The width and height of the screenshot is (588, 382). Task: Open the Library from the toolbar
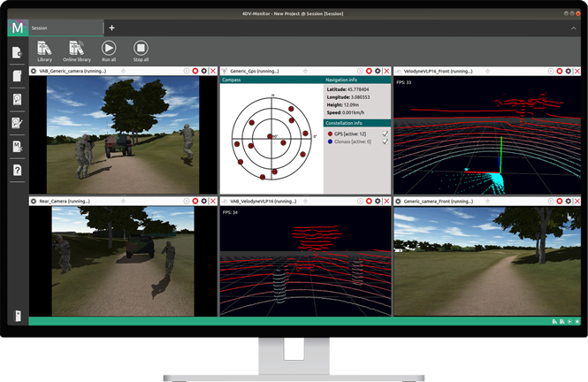(44, 50)
